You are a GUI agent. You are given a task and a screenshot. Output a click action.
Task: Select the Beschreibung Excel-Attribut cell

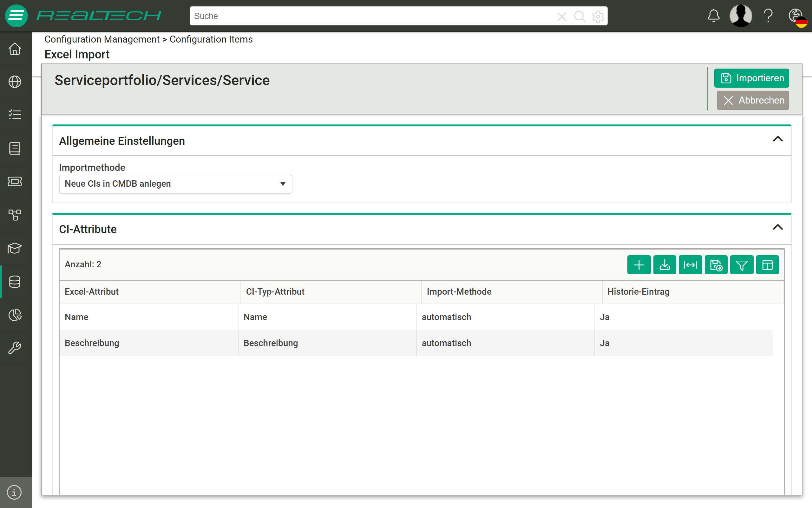tap(149, 343)
